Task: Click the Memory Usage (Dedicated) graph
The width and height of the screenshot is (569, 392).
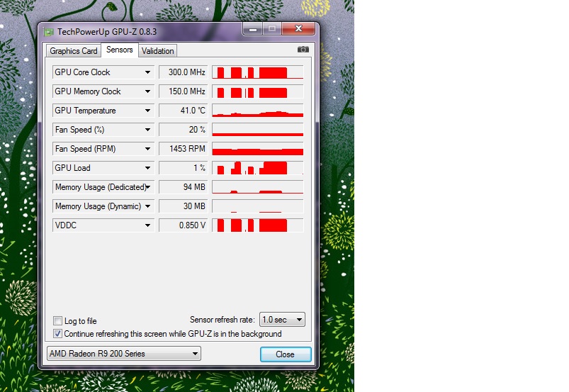Action: coord(258,187)
